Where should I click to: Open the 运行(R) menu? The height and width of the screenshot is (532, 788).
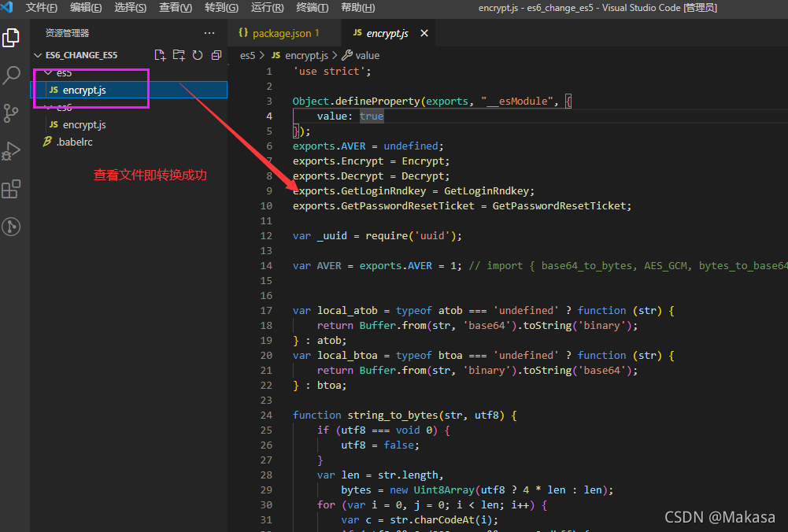point(267,8)
